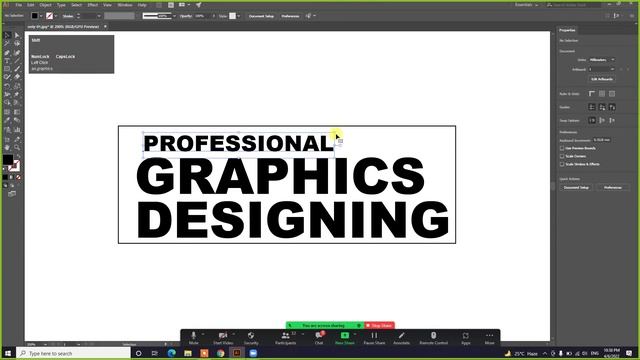Open the Zoom Chat

pos(319,338)
